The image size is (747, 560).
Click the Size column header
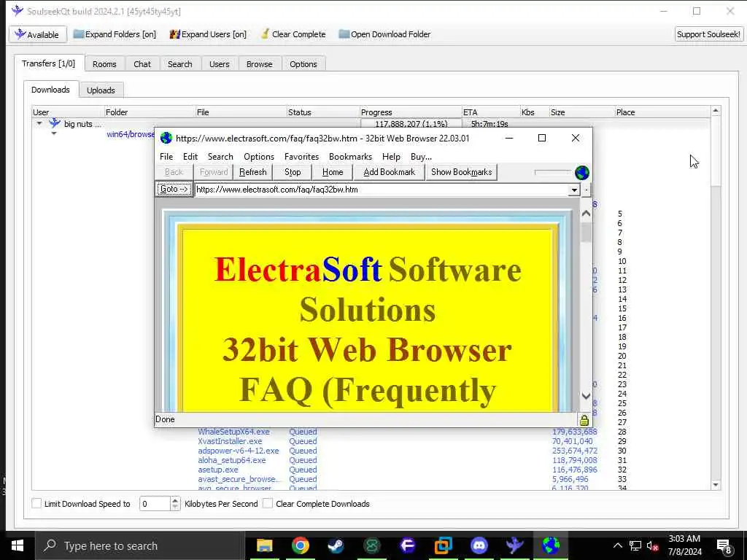(x=581, y=112)
